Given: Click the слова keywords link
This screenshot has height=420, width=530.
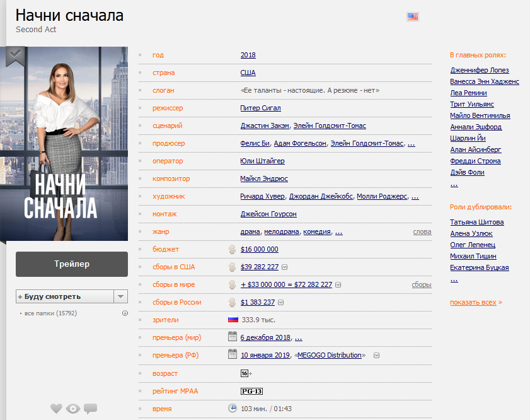Looking at the screenshot, I should coord(422,231).
